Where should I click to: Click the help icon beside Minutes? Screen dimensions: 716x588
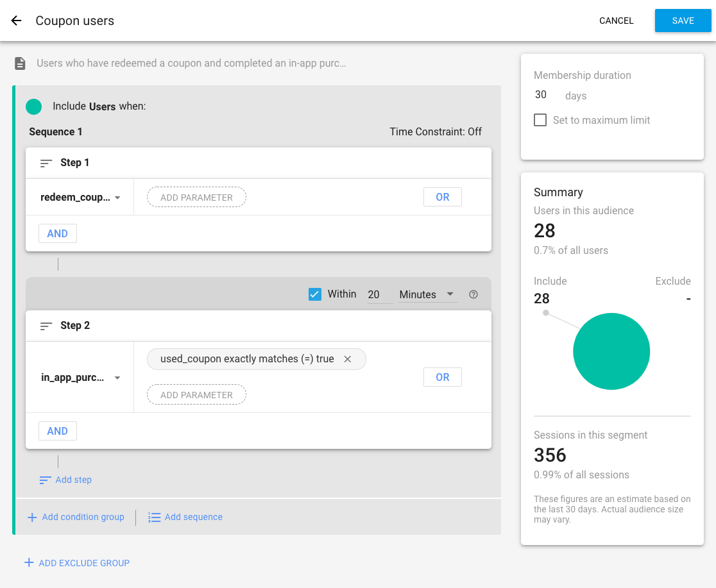pos(473,295)
